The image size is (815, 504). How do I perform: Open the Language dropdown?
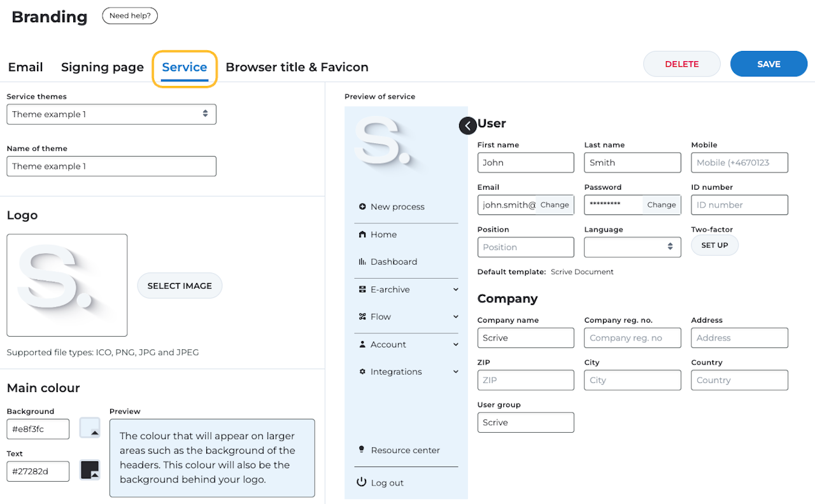pos(632,247)
